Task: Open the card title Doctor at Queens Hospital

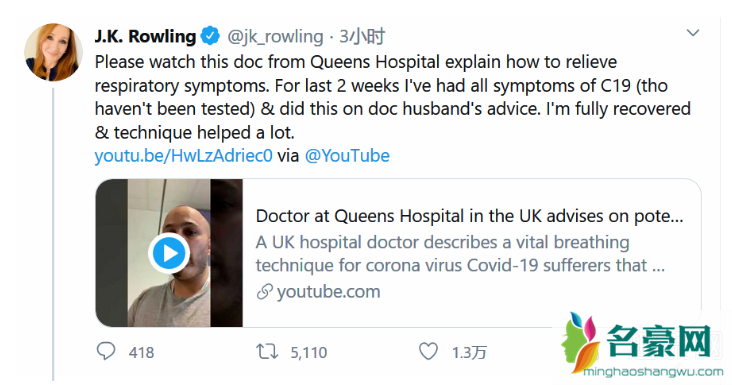Action: [470, 216]
